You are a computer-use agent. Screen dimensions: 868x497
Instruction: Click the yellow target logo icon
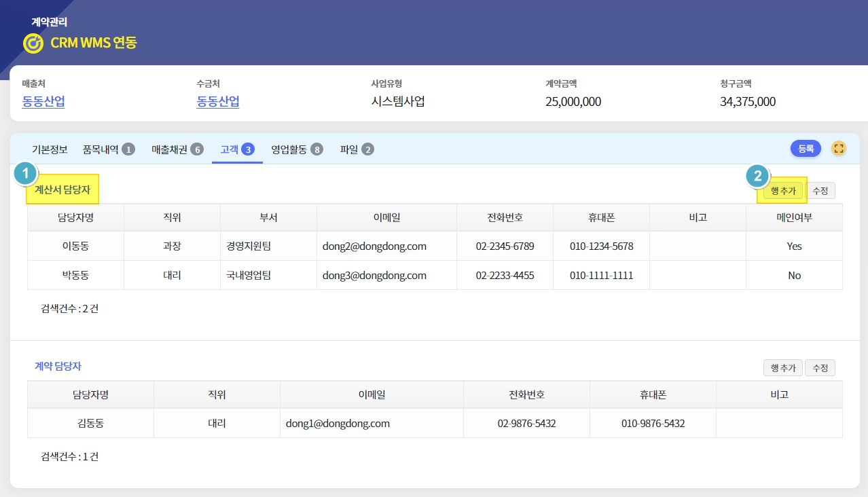point(33,43)
